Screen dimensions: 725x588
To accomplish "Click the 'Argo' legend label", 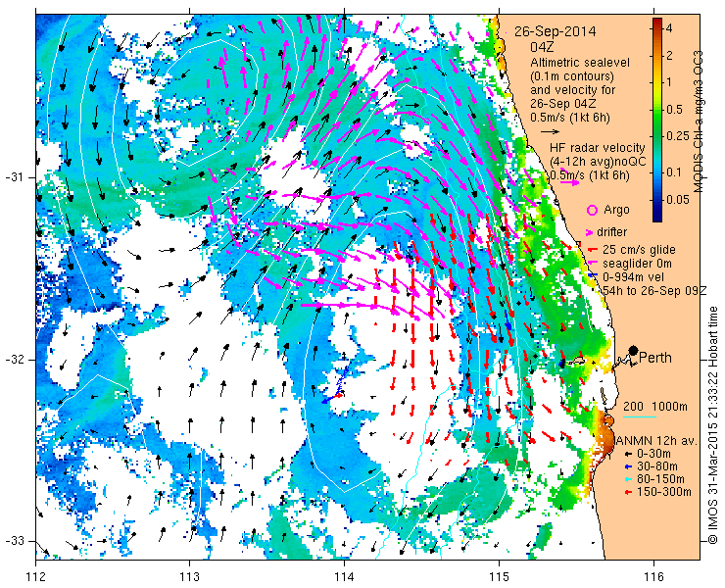I will pyautogui.click(x=616, y=210).
